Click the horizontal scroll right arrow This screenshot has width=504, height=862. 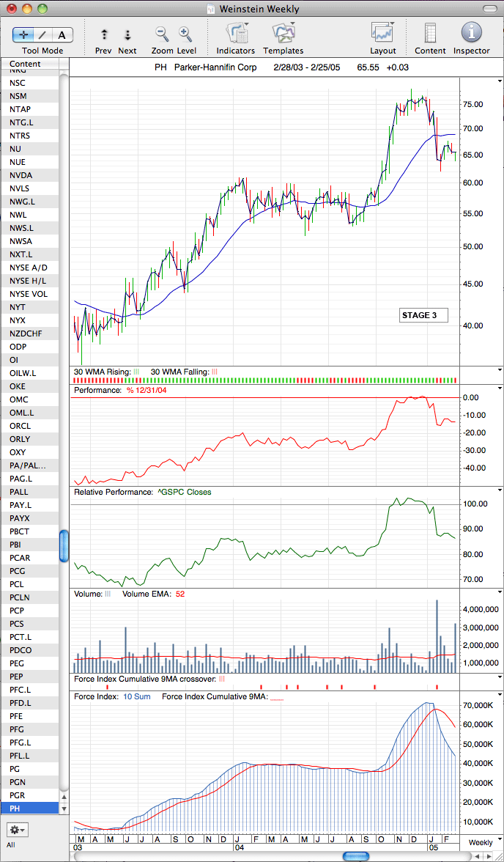pyautogui.click(x=490, y=856)
